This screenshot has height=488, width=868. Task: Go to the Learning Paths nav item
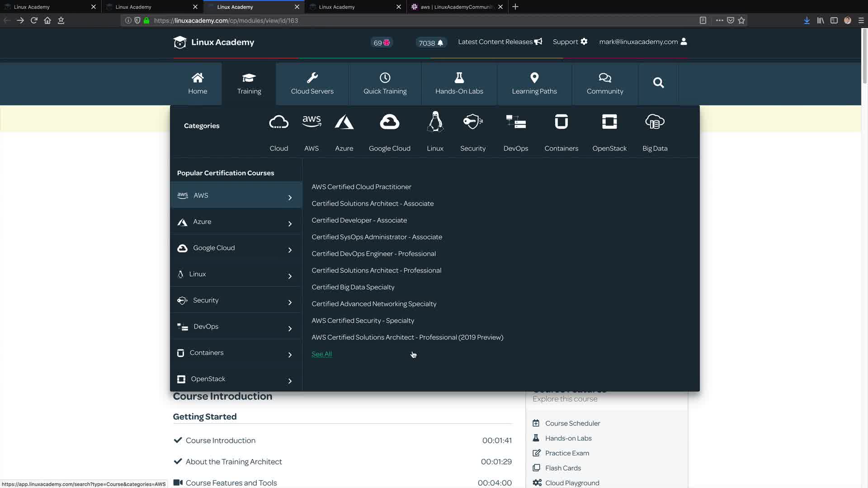point(534,84)
